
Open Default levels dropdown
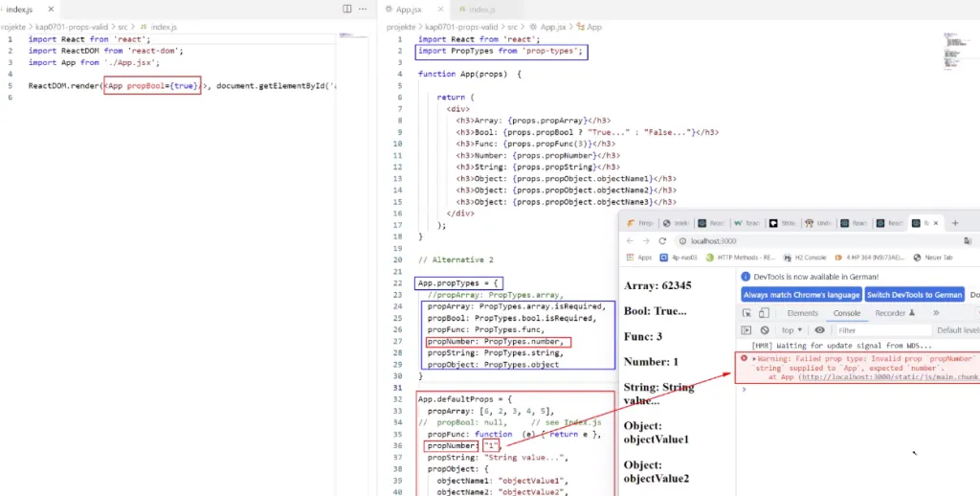point(958,330)
